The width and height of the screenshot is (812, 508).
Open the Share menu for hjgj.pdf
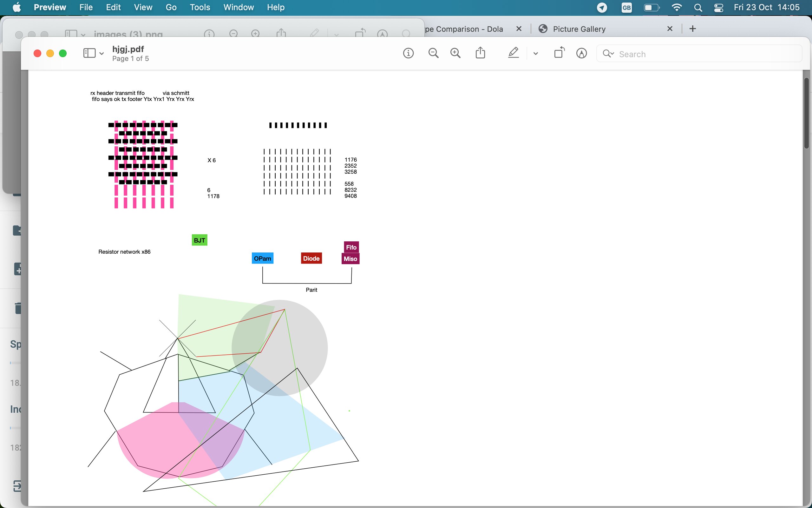pyautogui.click(x=480, y=53)
